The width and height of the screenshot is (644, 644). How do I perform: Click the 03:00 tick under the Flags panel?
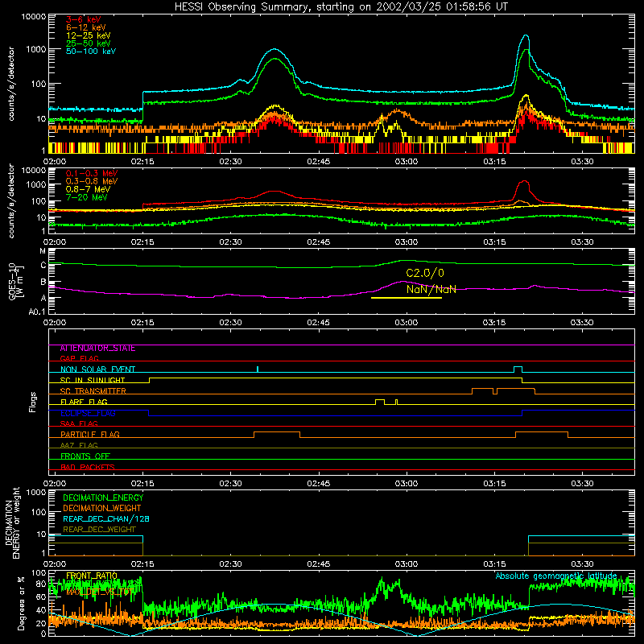[x=407, y=484]
